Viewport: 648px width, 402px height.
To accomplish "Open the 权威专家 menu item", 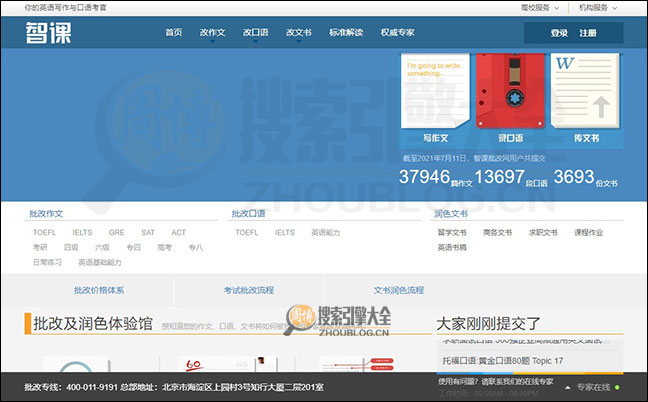I will point(398,32).
